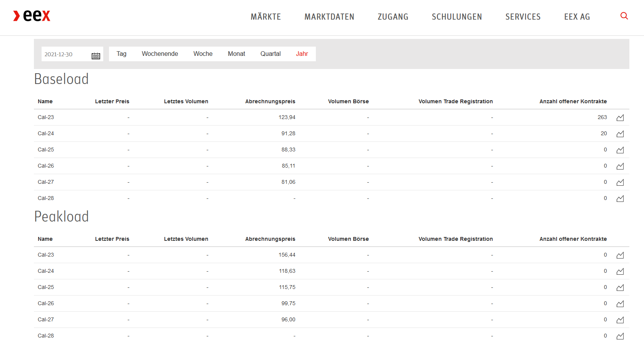This screenshot has width=644, height=346.
Task: Click open contracts value 263
Action: coord(602,117)
